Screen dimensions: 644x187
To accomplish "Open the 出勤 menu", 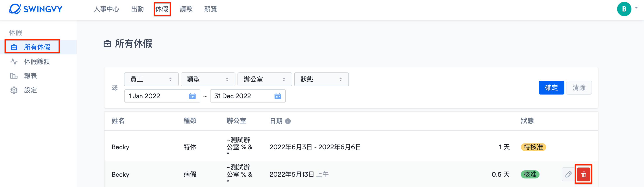I will coord(137,9).
